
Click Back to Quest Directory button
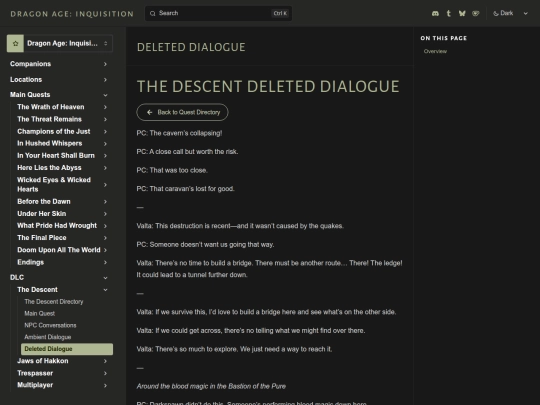click(x=182, y=112)
